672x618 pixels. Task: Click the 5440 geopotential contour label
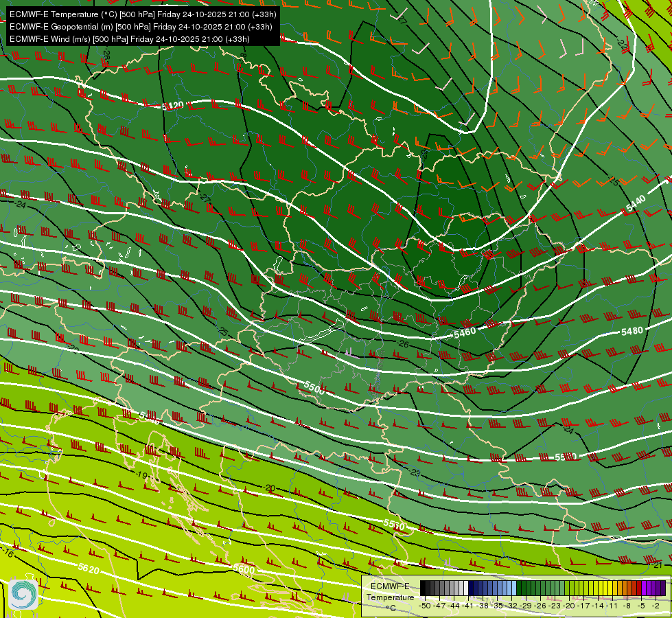click(636, 203)
